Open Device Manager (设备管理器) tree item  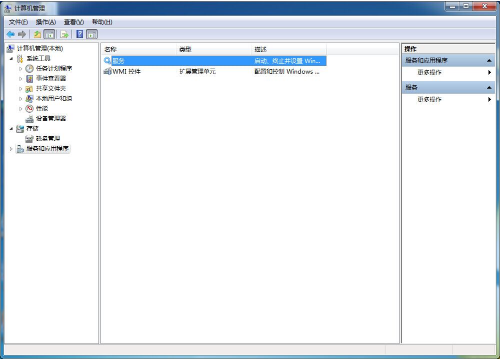51,118
